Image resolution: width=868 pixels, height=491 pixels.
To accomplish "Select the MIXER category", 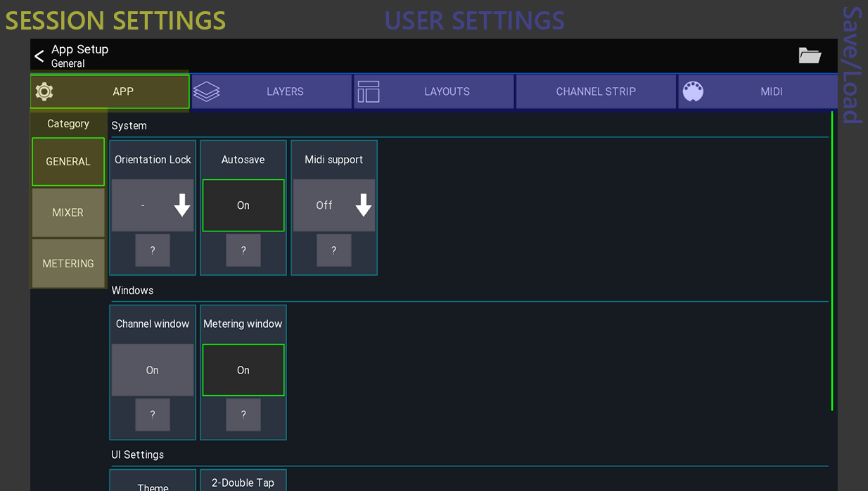I will 68,212.
